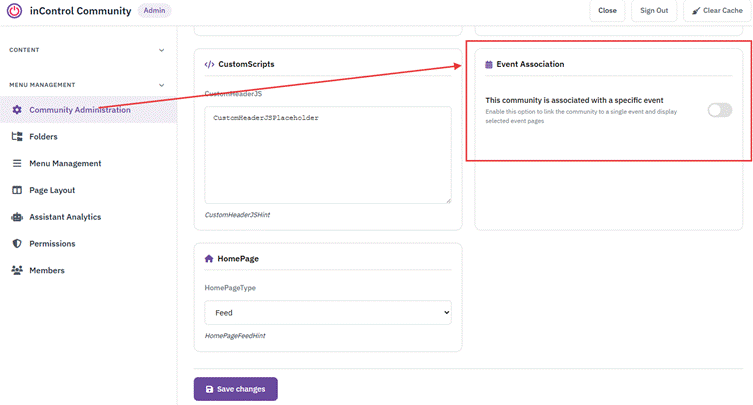Click 'This community is associated with a specific event'

[574, 100]
